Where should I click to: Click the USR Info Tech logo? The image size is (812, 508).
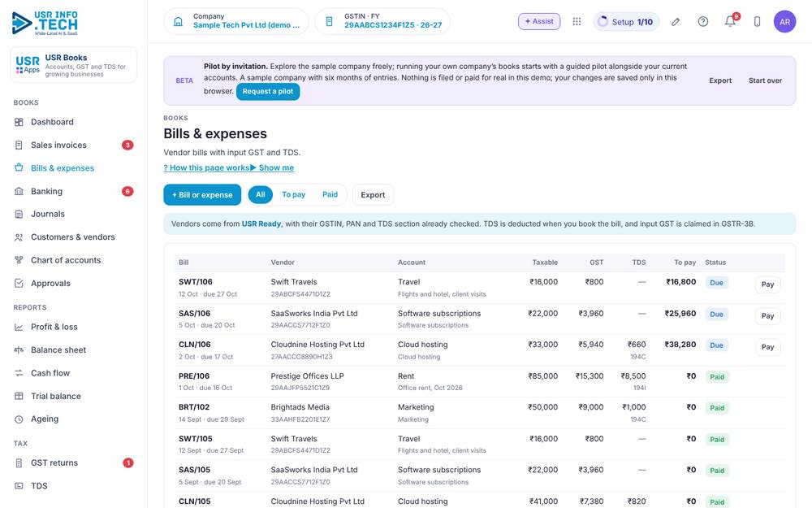click(x=45, y=23)
